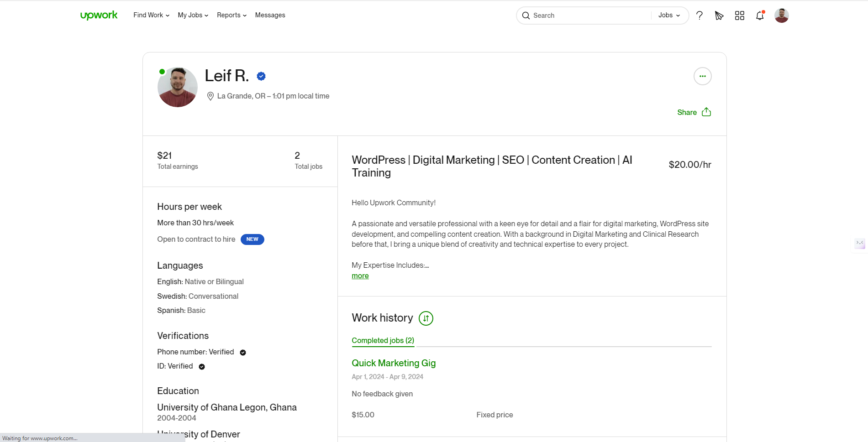Click the 'Hello Upwork Community!' text
Viewport: 868px width, 442px height.
point(394,203)
